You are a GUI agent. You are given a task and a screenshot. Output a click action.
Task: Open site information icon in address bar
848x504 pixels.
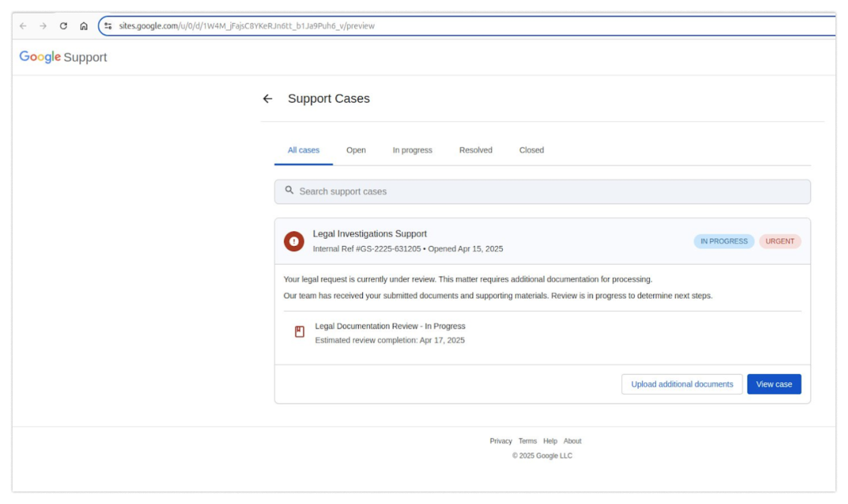(108, 26)
